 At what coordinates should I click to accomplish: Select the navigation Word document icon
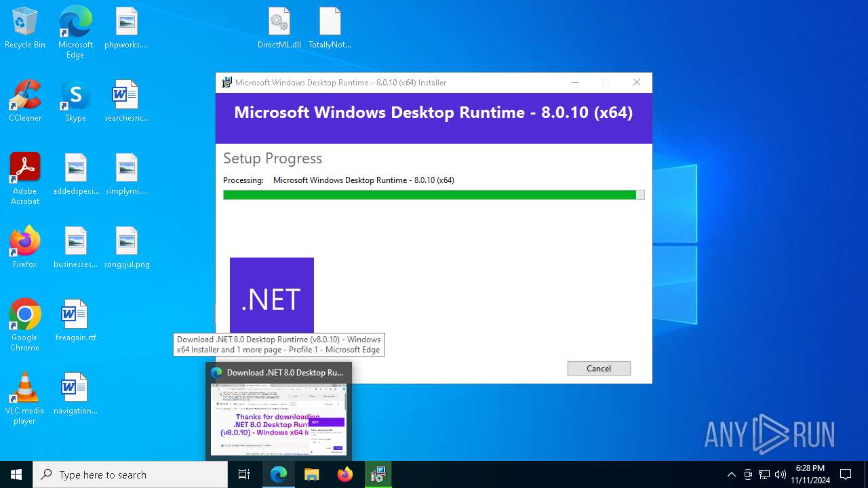click(x=75, y=394)
